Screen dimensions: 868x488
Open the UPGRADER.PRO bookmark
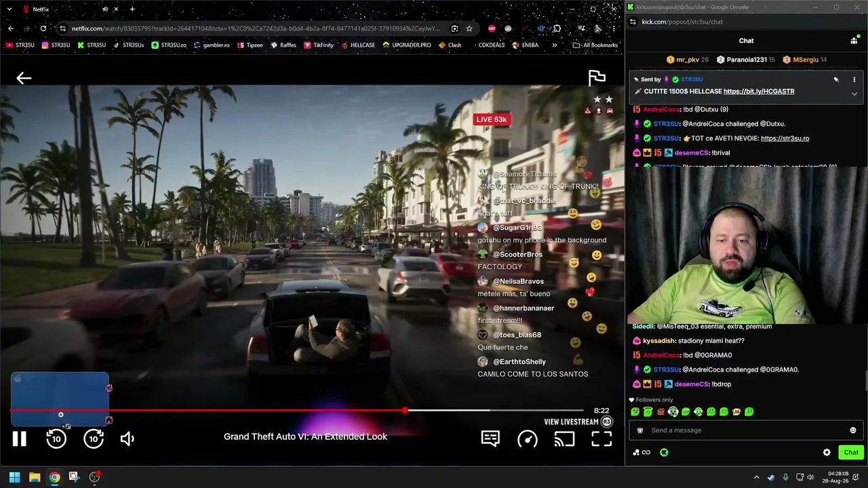point(407,45)
